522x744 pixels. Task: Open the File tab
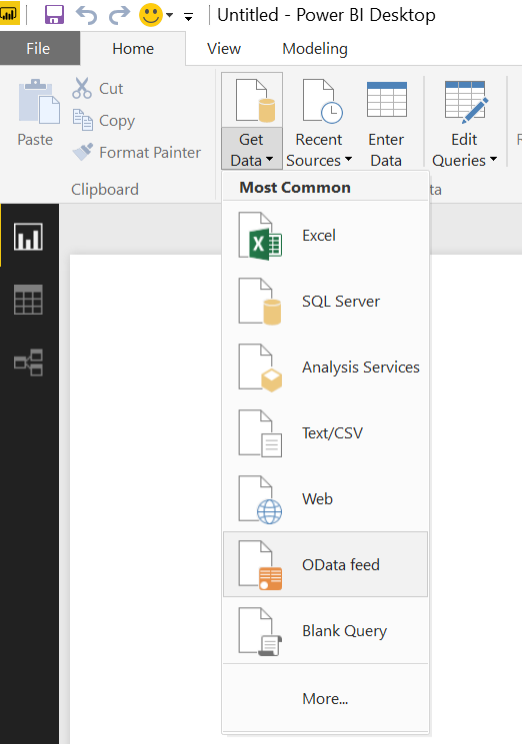tap(38, 48)
